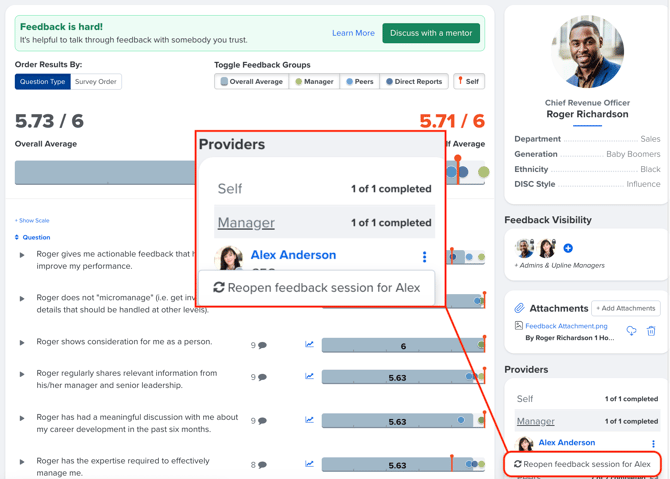Open the three-dot menu beside Alex Anderson in the sidebar
This screenshot has width=670, height=479.
click(x=654, y=444)
